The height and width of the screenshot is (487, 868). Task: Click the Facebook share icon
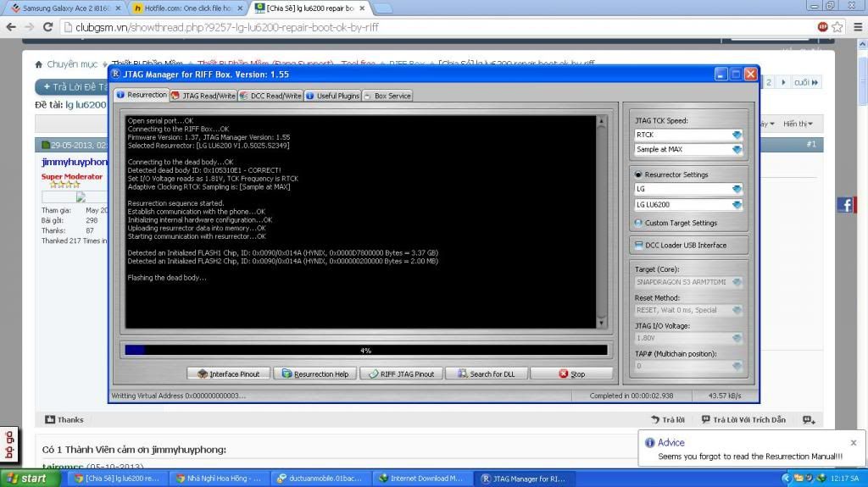point(846,205)
